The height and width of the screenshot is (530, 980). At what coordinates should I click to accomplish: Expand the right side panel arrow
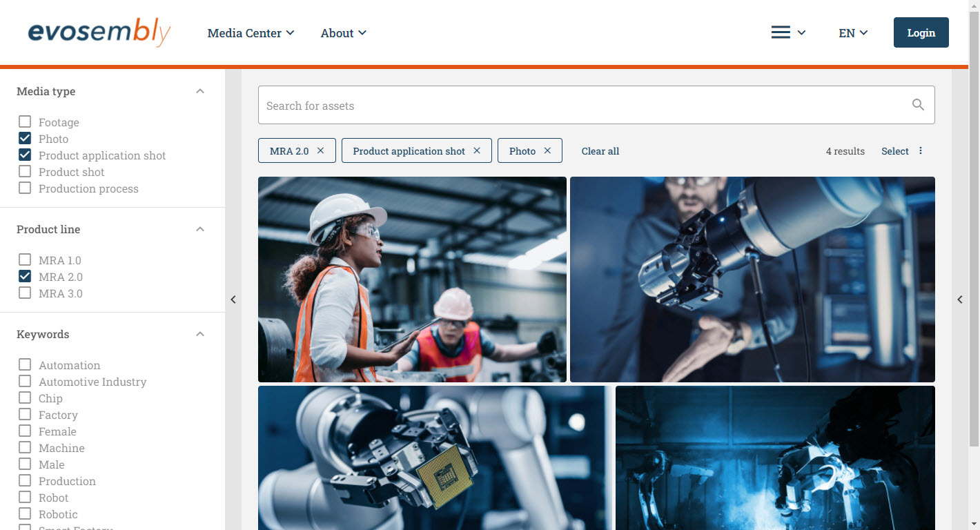959,300
